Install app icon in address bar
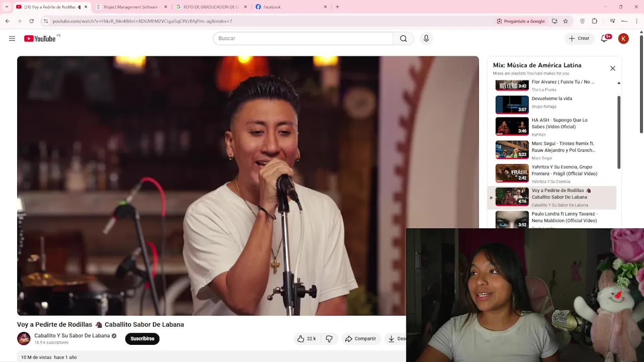Image resolution: width=644 pixels, height=362 pixels. coord(554,21)
